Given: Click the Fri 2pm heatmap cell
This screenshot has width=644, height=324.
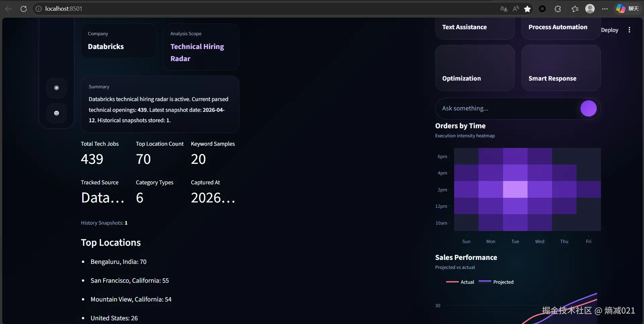Looking at the screenshot, I should point(589,189).
